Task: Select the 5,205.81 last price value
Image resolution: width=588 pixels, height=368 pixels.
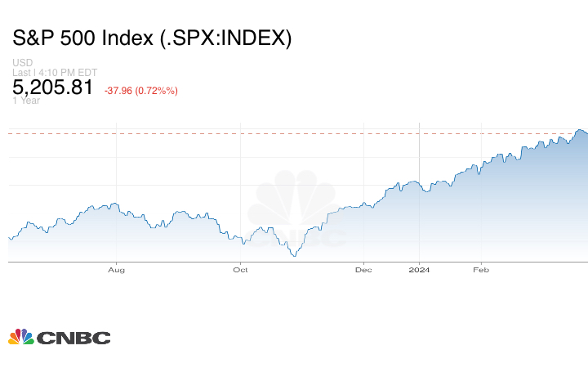Action: click(53, 88)
